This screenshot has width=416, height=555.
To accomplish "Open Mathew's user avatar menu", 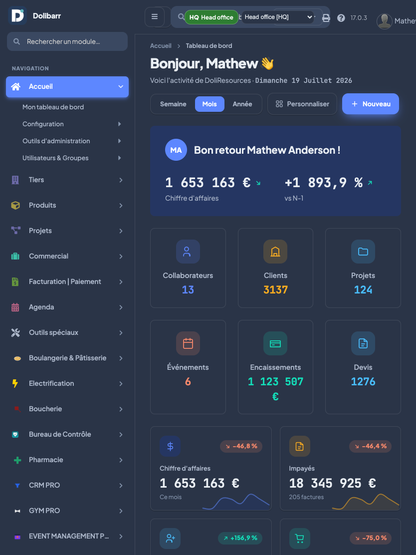I will [384, 21].
